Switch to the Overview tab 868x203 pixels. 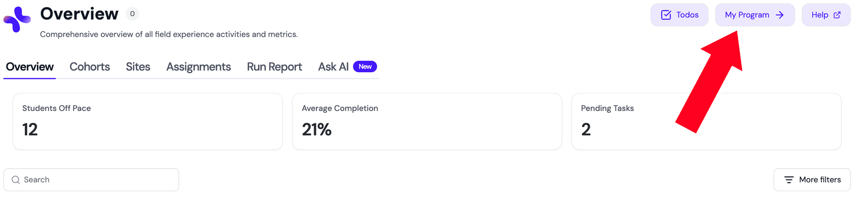[30, 67]
